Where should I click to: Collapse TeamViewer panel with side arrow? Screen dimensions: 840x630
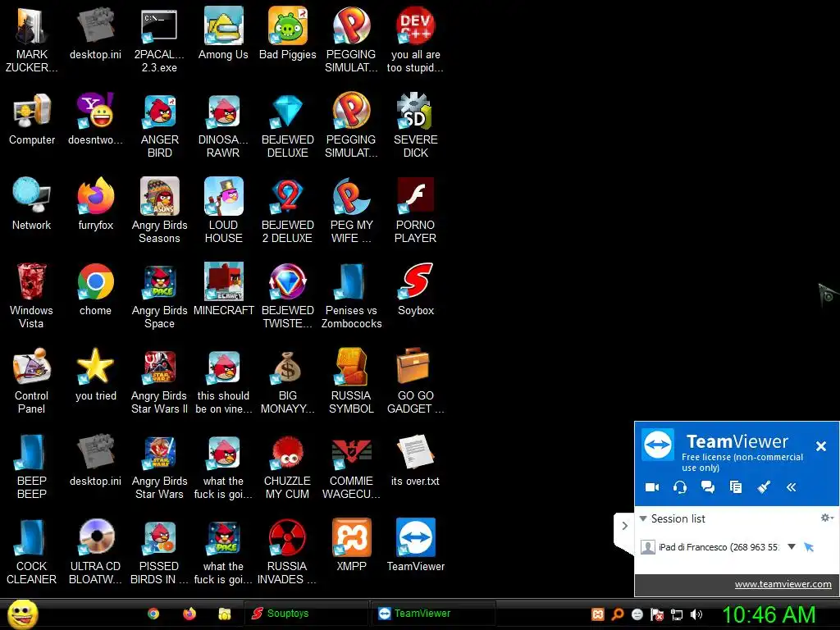pyautogui.click(x=624, y=526)
